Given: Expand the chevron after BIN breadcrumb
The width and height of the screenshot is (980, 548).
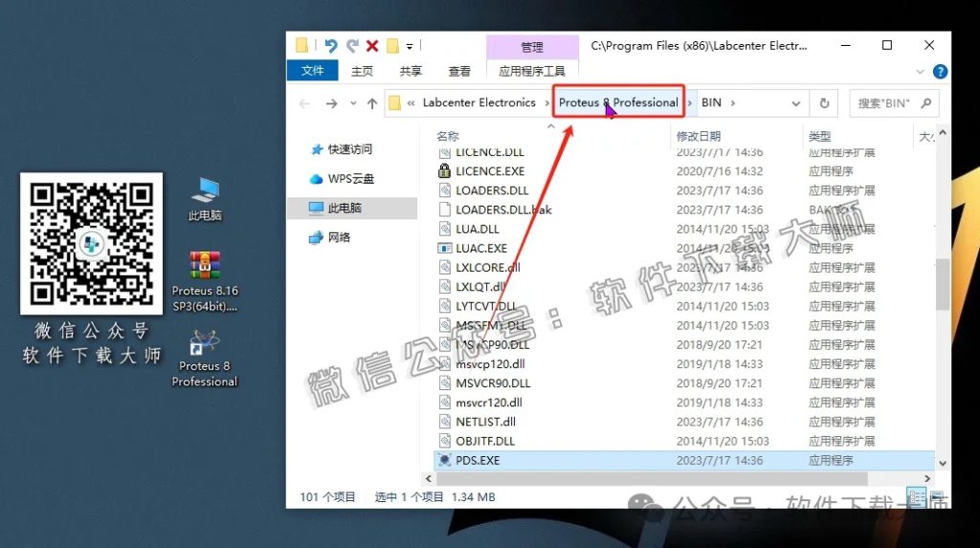Looking at the screenshot, I should pyautogui.click(x=732, y=103).
